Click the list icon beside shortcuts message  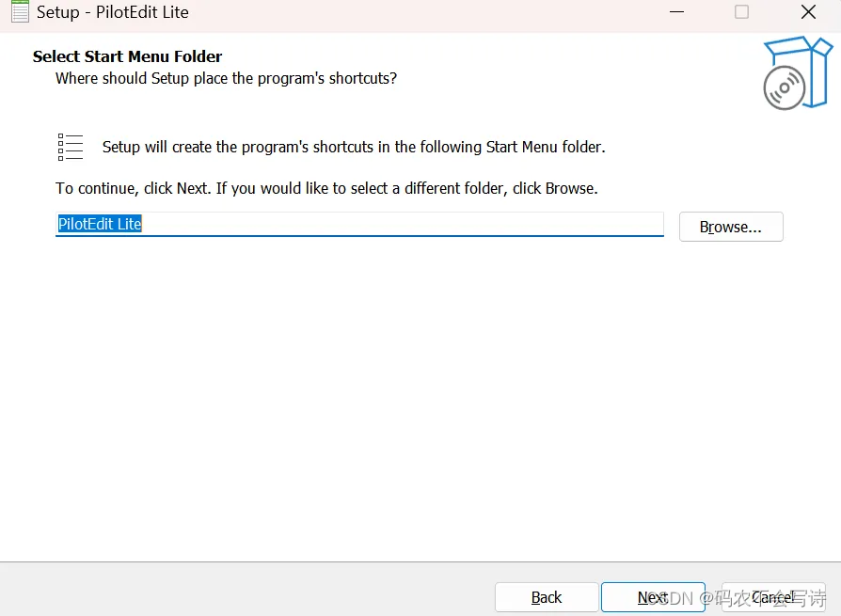click(x=71, y=147)
